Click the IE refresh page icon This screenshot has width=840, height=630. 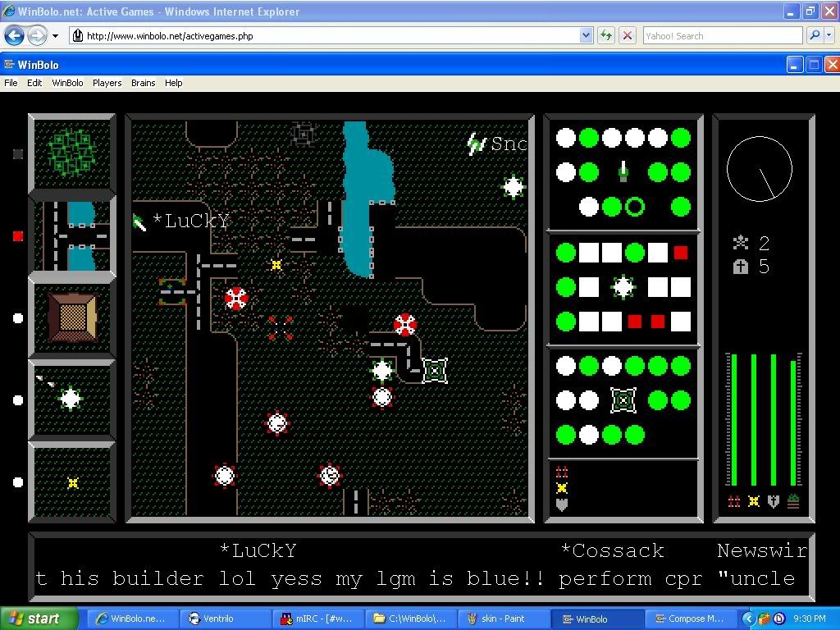tap(606, 36)
